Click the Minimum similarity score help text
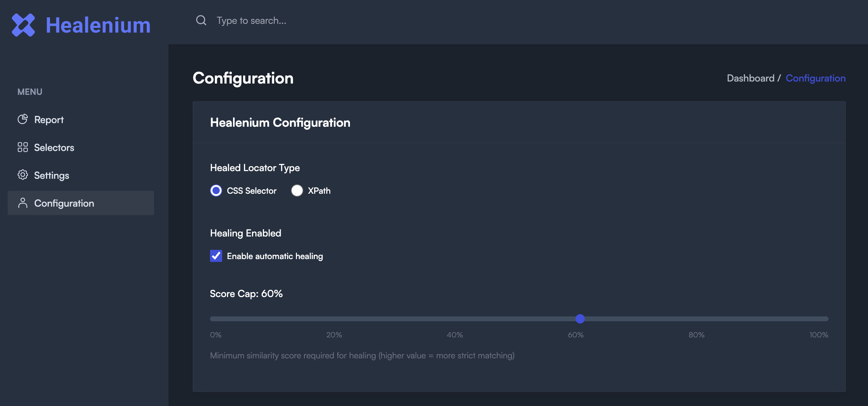868x406 pixels. (x=362, y=356)
